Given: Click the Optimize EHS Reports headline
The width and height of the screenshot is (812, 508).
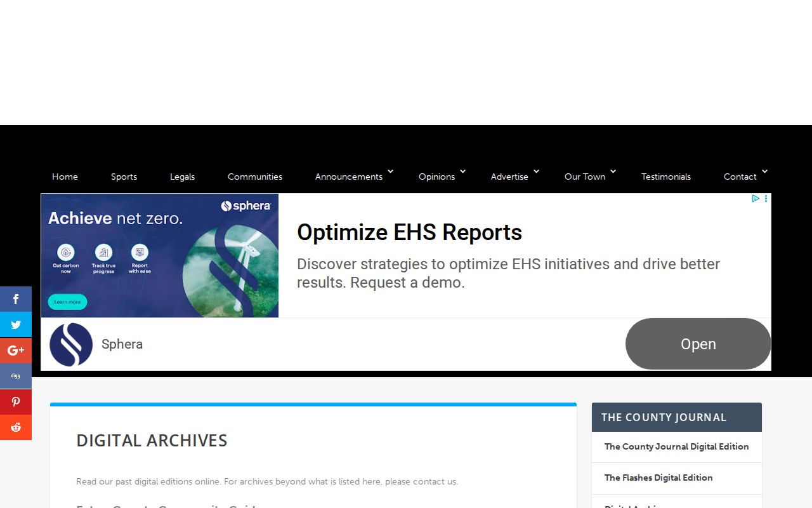Looking at the screenshot, I should pyautogui.click(x=409, y=232).
